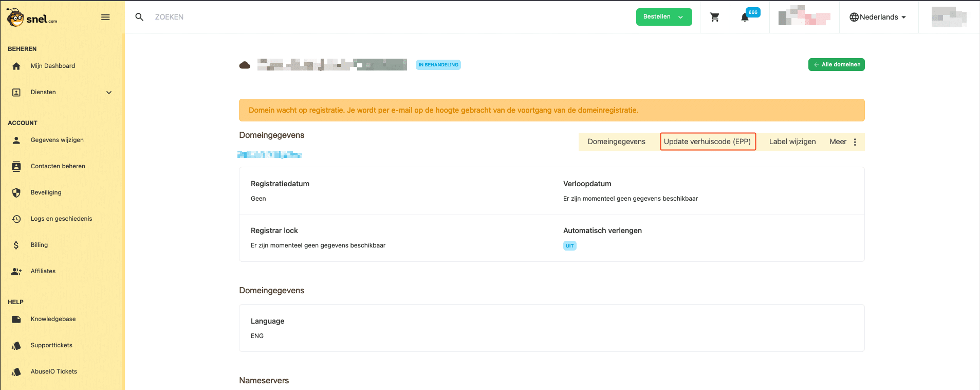
Task: Click the Beveiliging shield icon
Action: pyautogui.click(x=16, y=192)
